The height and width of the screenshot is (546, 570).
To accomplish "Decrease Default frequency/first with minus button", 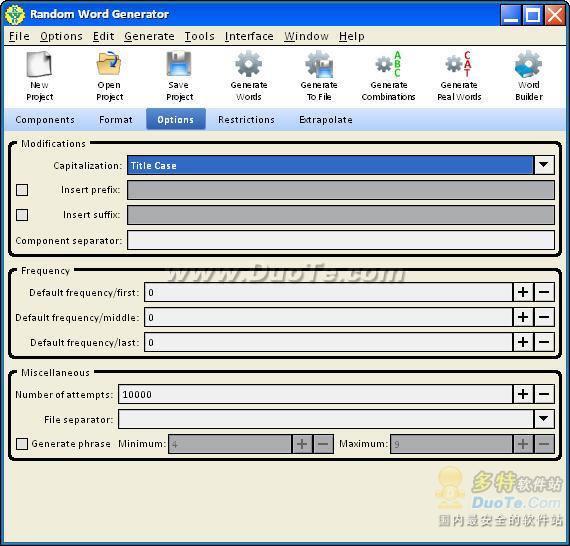I will [x=544, y=292].
